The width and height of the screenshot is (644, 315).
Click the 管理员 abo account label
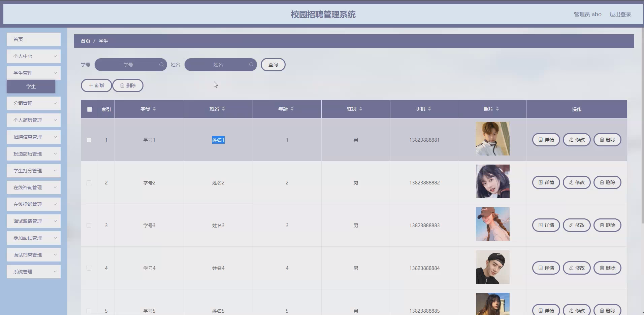[587, 14]
